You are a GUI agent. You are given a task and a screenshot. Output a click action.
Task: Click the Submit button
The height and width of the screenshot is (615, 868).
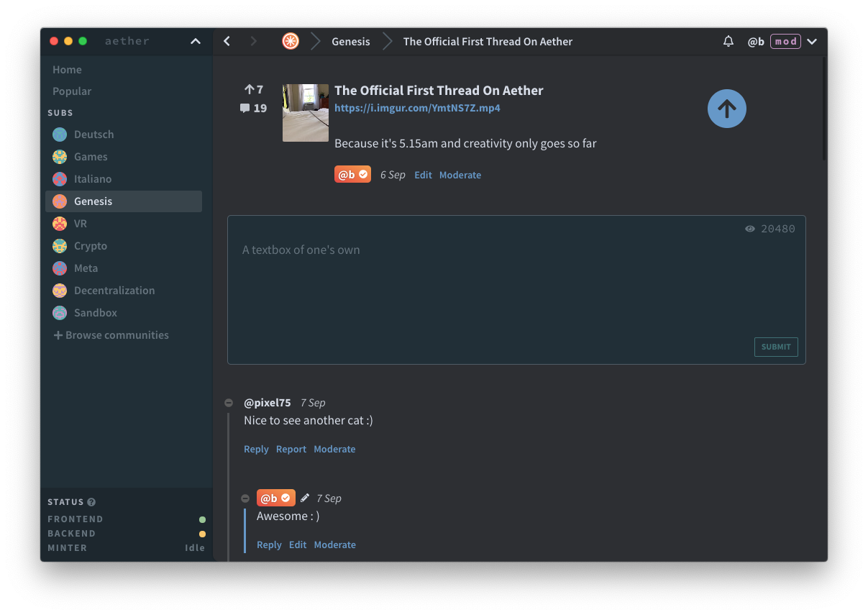[776, 347]
